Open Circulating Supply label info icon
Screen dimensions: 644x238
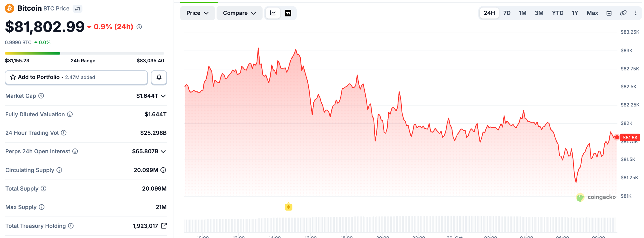pos(59,170)
